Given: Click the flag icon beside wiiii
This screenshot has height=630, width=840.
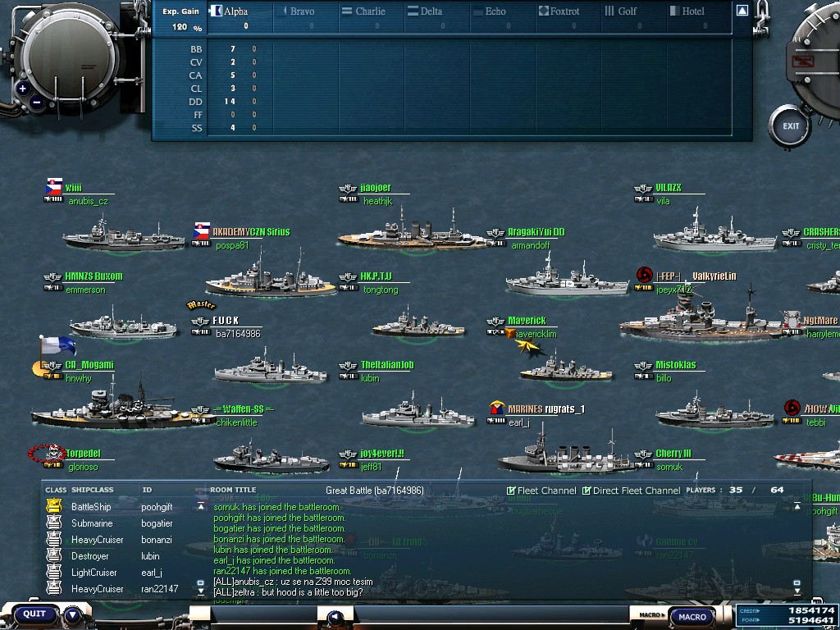Looking at the screenshot, I should pos(54,186).
